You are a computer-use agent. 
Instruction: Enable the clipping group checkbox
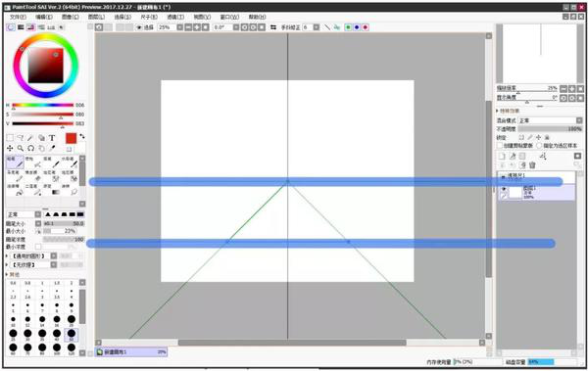tap(500, 146)
